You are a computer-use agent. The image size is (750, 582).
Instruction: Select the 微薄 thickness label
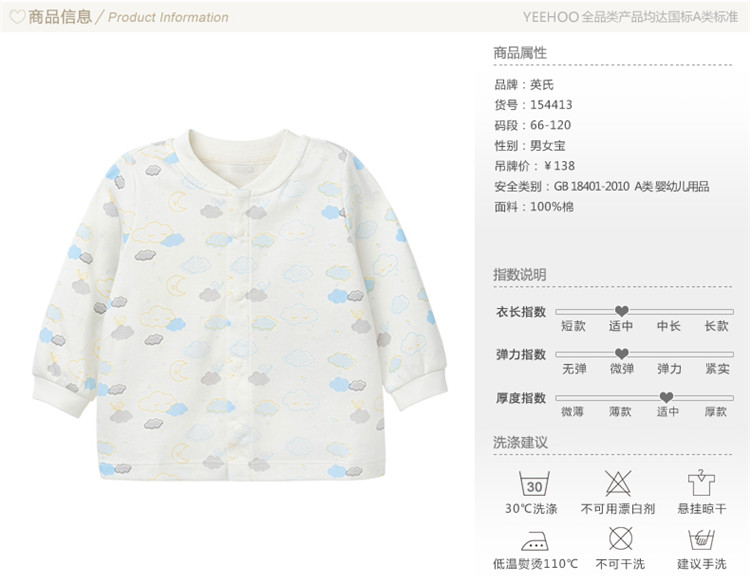(x=572, y=411)
